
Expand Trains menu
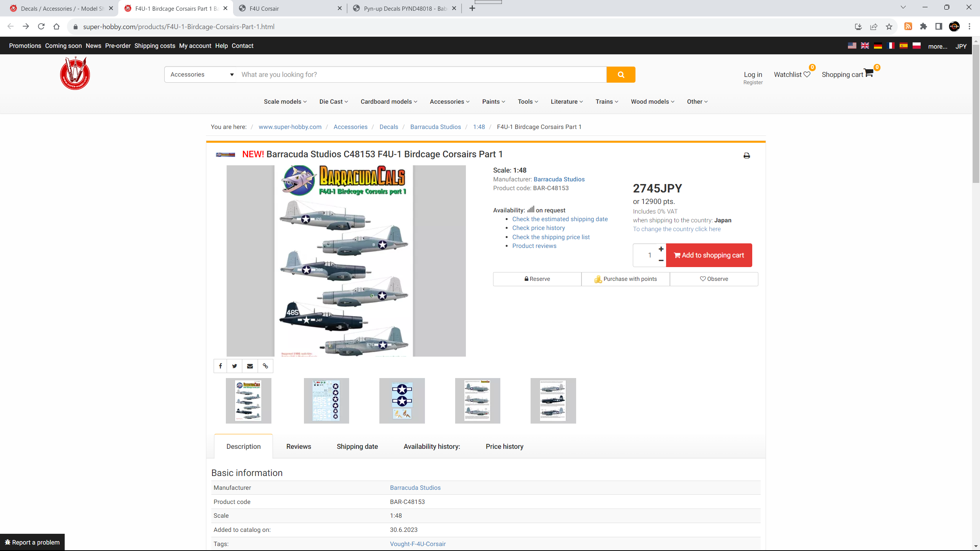click(607, 101)
